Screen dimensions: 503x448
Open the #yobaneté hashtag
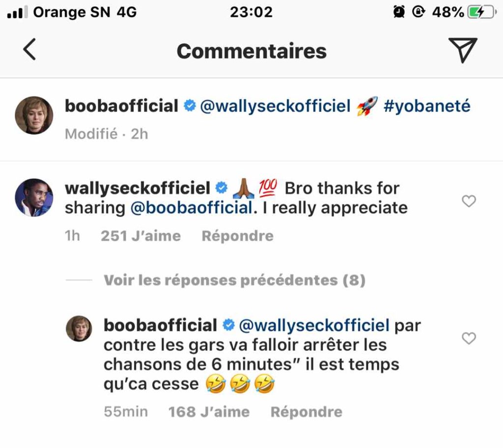coord(426,106)
